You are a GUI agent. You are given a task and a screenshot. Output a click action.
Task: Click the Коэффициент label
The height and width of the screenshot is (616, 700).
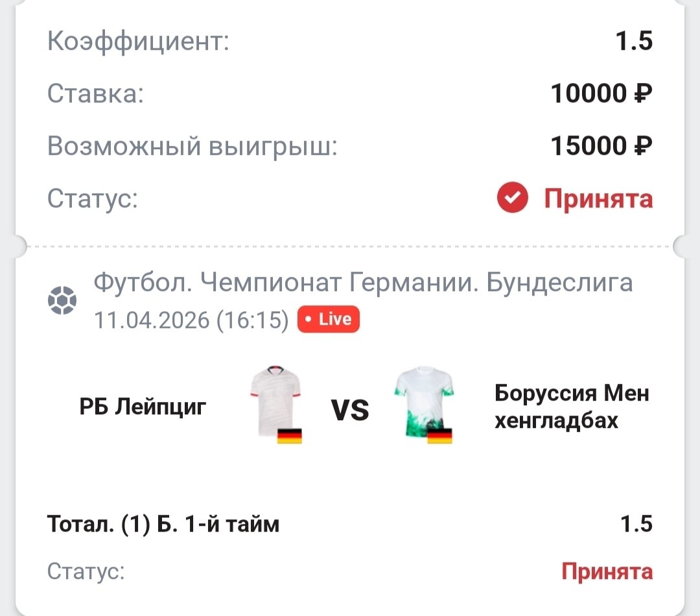[139, 43]
